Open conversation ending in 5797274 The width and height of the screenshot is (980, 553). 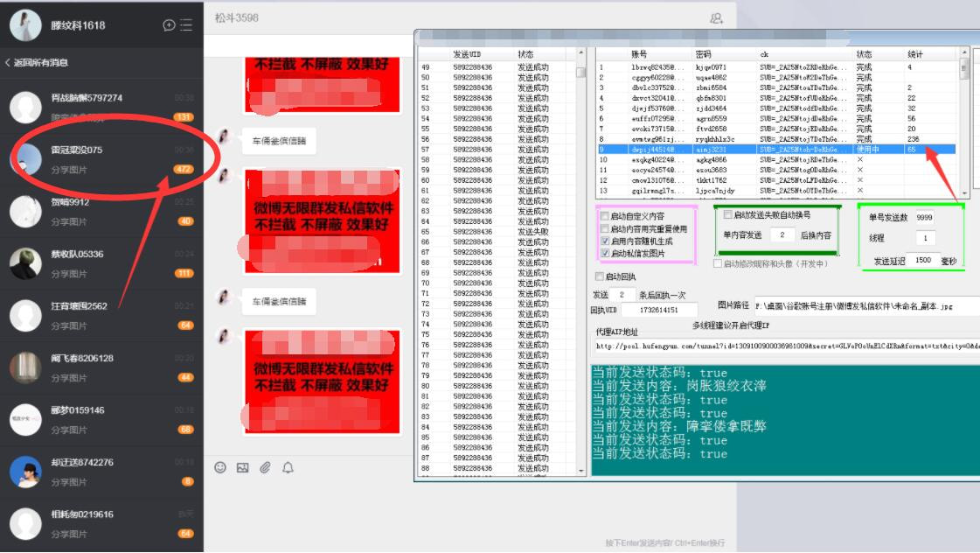tap(102, 107)
